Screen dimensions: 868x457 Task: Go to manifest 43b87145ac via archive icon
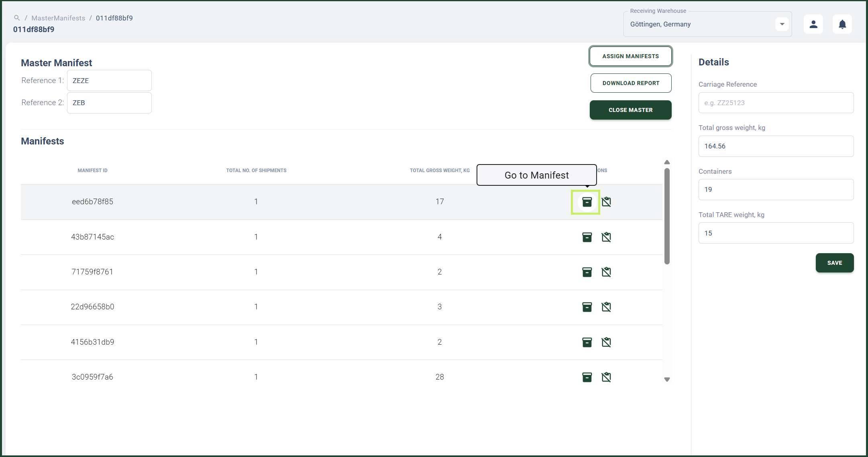tap(587, 237)
